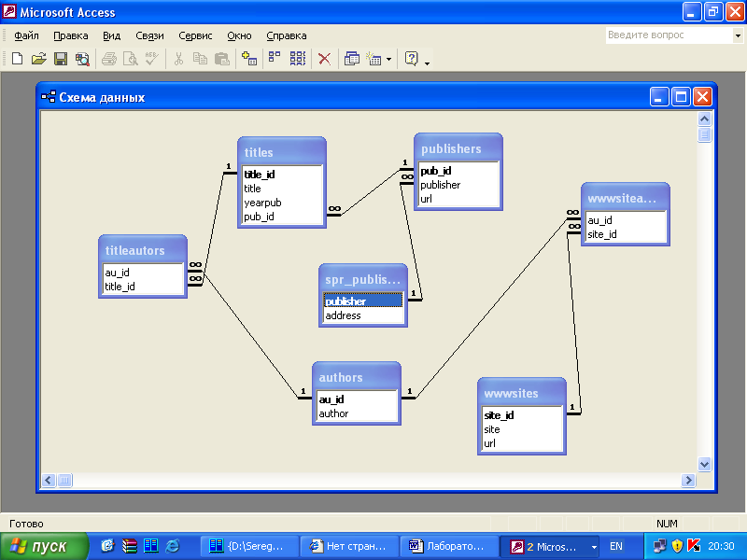Select yearpub field in titles table

(283, 203)
